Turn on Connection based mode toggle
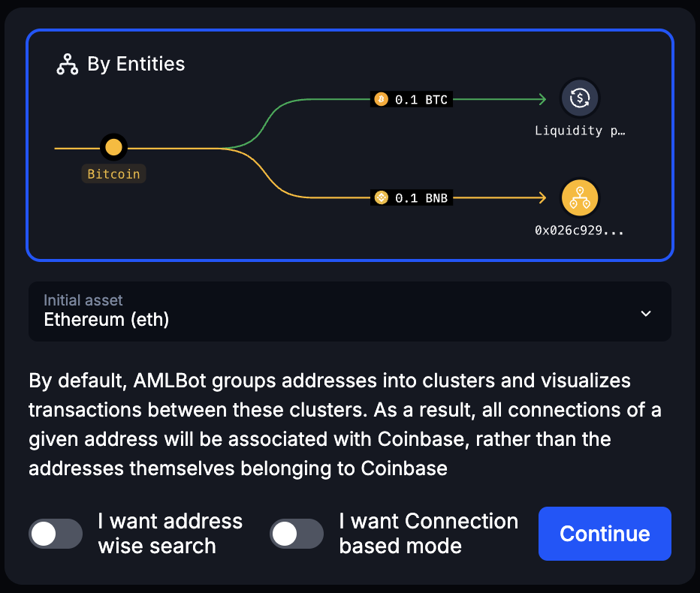The image size is (700, 593). coord(297,534)
